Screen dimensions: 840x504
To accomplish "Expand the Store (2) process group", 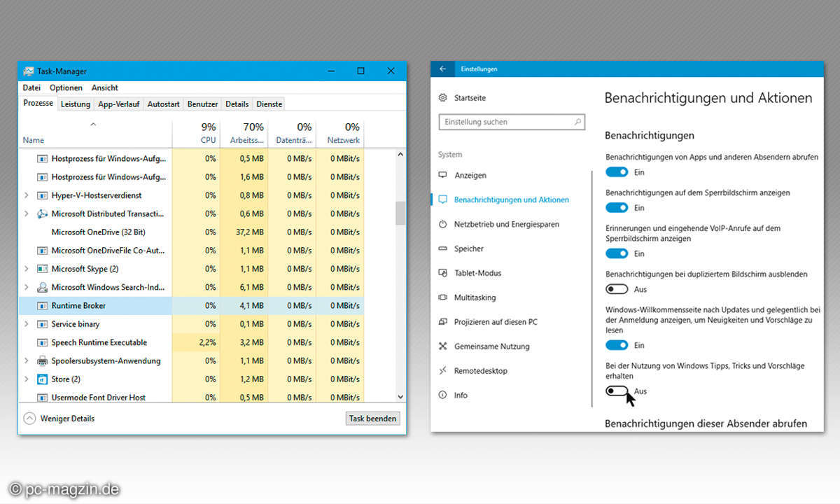I will 27,379.
